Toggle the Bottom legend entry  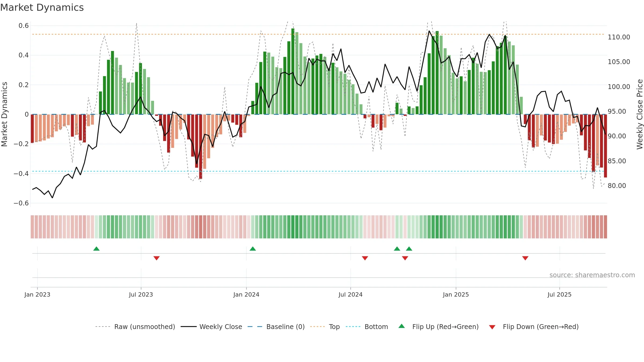(367, 327)
